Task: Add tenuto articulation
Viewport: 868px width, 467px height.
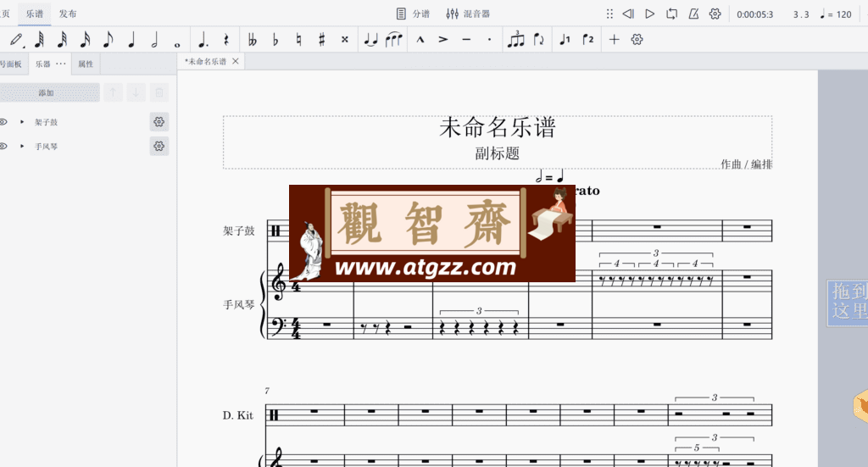Action: [x=467, y=40]
